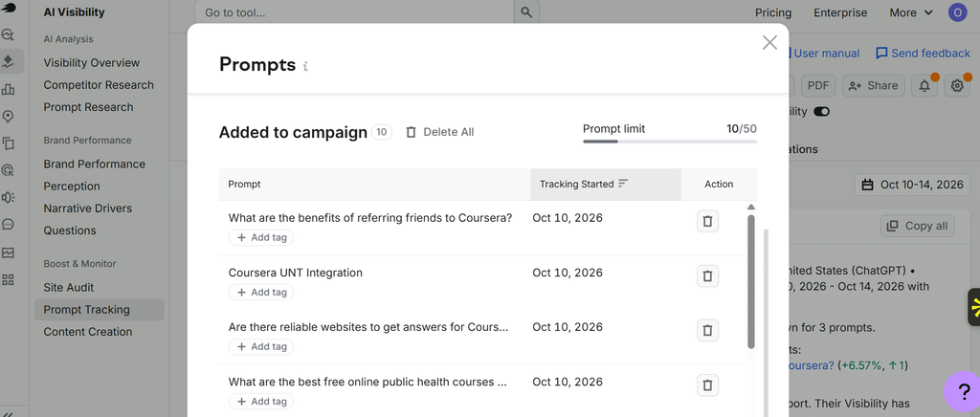The image size is (980, 417).
Task: Add tag to 'reliable websites' prompt
Action: 261,346
